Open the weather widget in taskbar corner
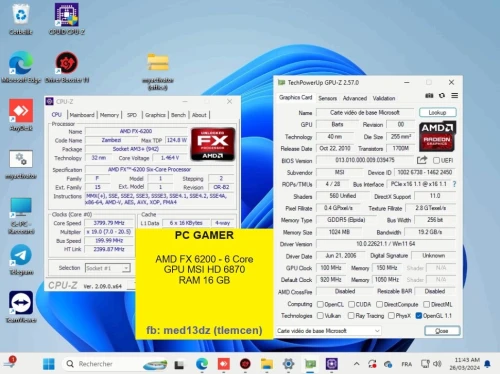This screenshot has height=374, width=500. click(x=9, y=363)
